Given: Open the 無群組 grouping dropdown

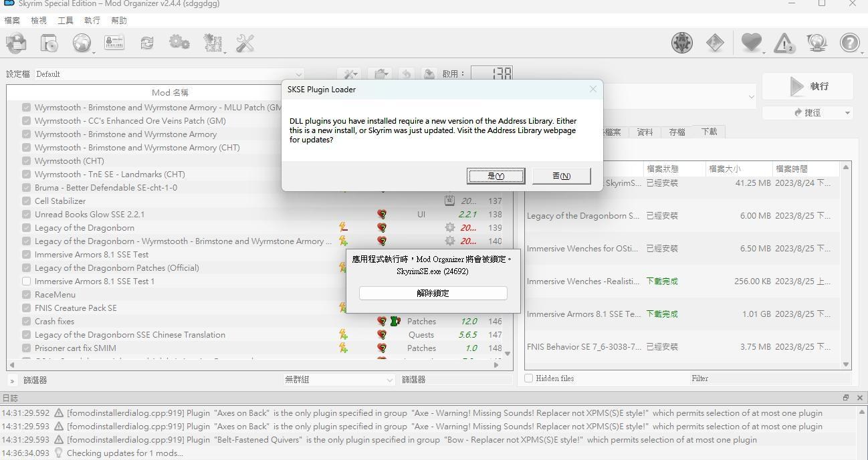Looking at the screenshot, I should click(339, 380).
